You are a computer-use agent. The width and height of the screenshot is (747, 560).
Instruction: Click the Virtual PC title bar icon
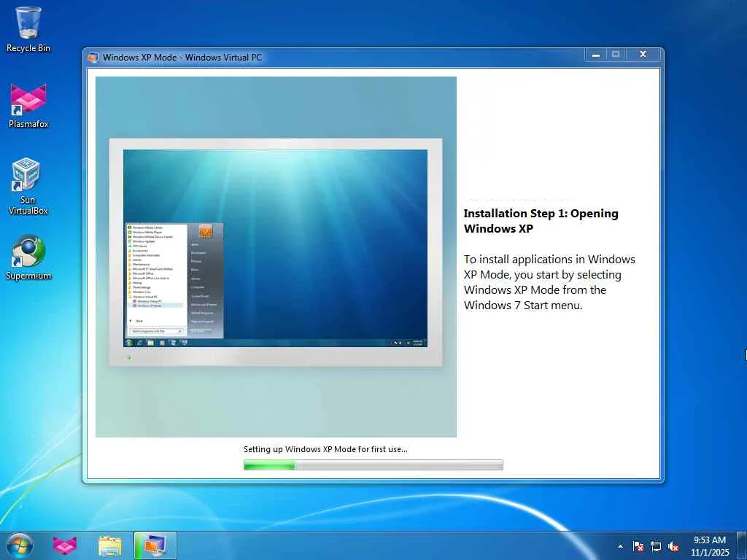tap(93, 58)
